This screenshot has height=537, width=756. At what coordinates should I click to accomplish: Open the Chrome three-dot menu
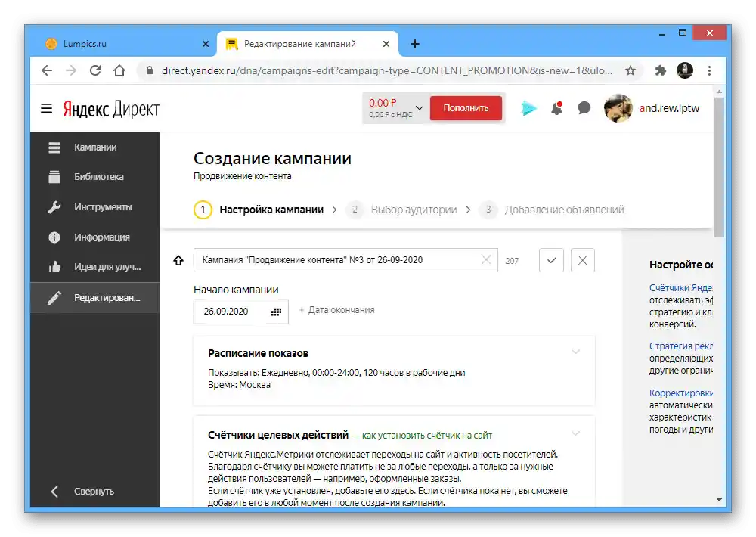[709, 70]
